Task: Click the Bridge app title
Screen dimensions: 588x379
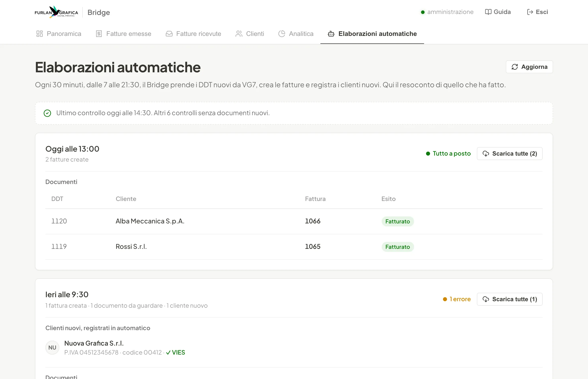Action: 99,12
